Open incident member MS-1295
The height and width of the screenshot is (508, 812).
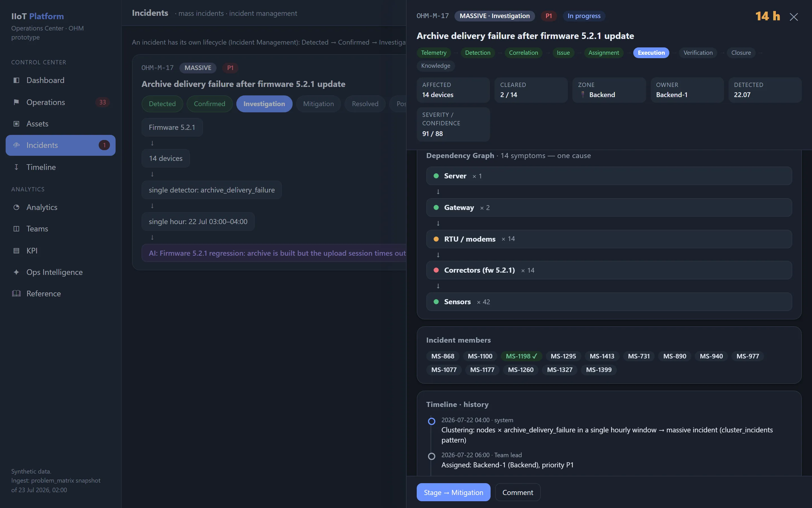pyautogui.click(x=563, y=356)
